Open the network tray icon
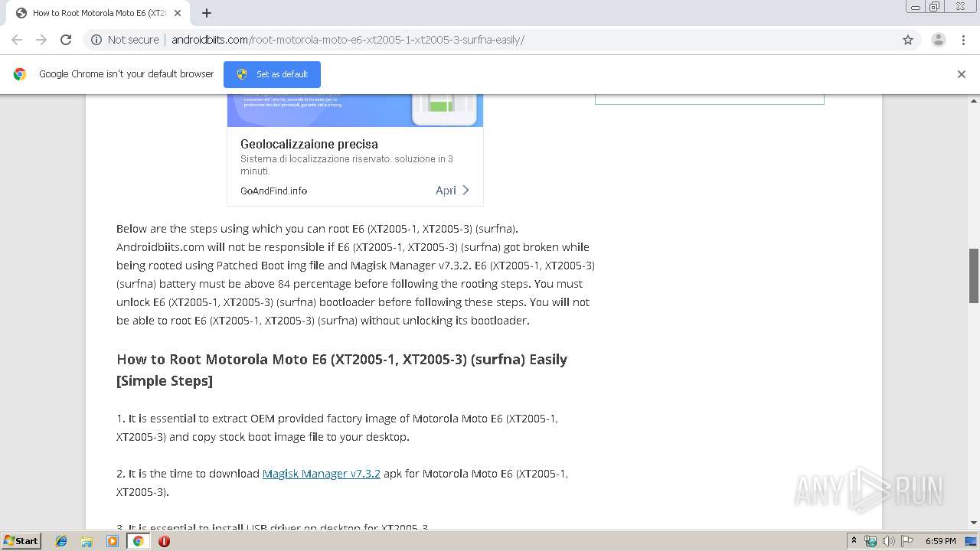Image resolution: width=980 pixels, height=551 pixels. coord(871,541)
